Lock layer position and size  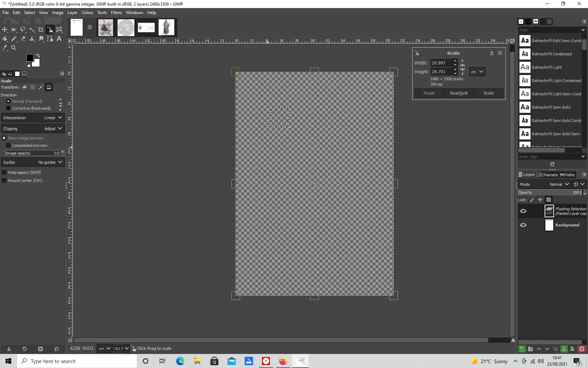click(x=540, y=200)
